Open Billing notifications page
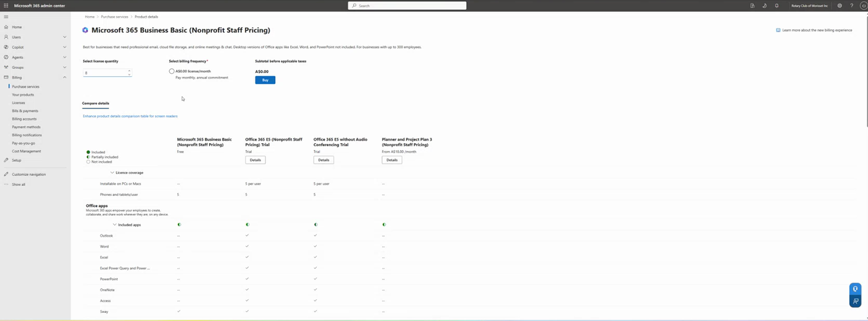The height and width of the screenshot is (321, 868). [x=27, y=135]
